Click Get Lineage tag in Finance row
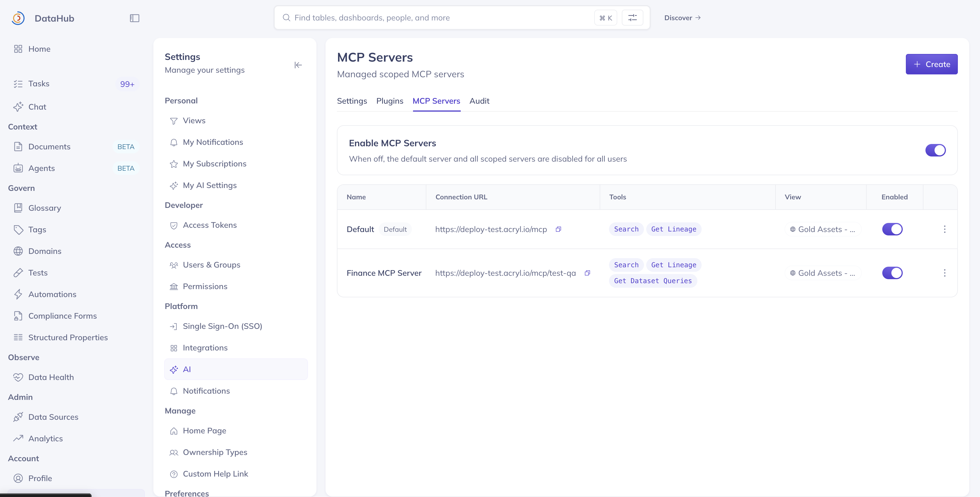This screenshot has height=497, width=980. [674, 265]
